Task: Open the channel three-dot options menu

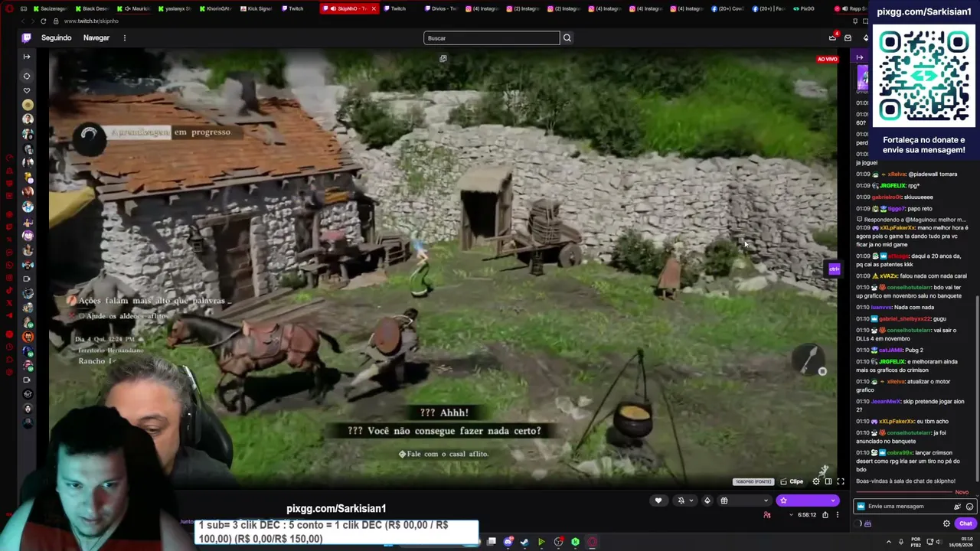Action: [x=838, y=515]
